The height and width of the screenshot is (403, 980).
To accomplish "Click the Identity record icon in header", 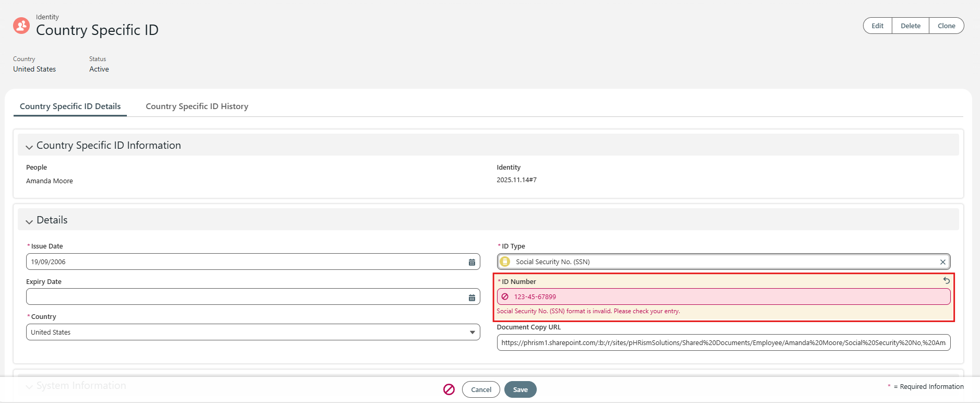I will 21,25.
